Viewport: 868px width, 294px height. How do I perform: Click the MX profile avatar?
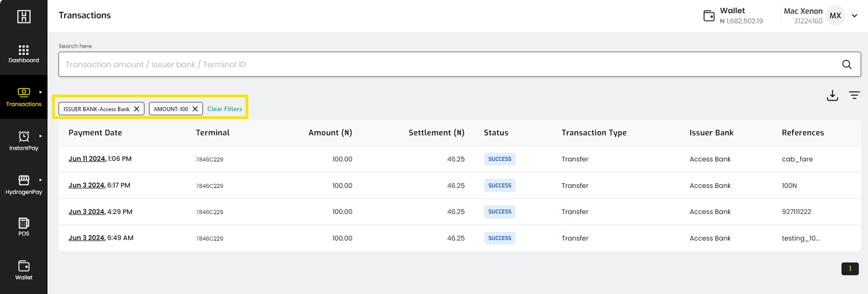pyautogui.click(x=835, y=16)
